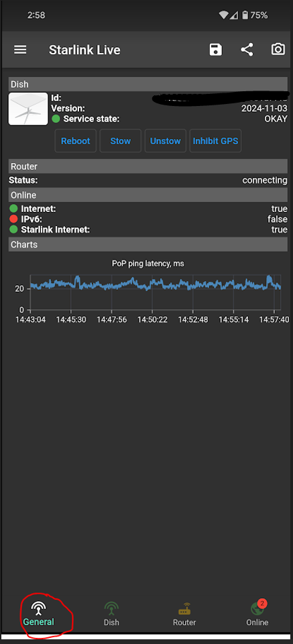Tap the camera screenshot icon
293x644 pixels.
(278, 50)
